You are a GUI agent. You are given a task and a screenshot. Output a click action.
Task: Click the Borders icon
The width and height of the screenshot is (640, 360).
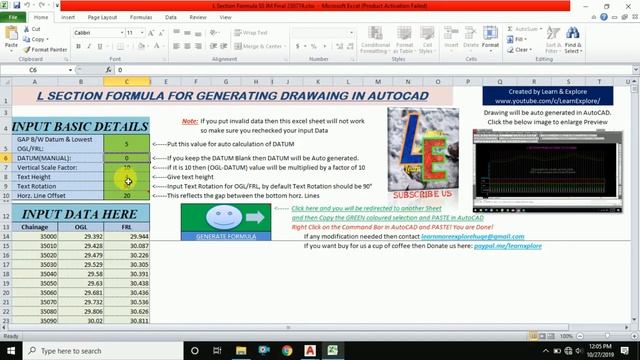pos(120,46)
